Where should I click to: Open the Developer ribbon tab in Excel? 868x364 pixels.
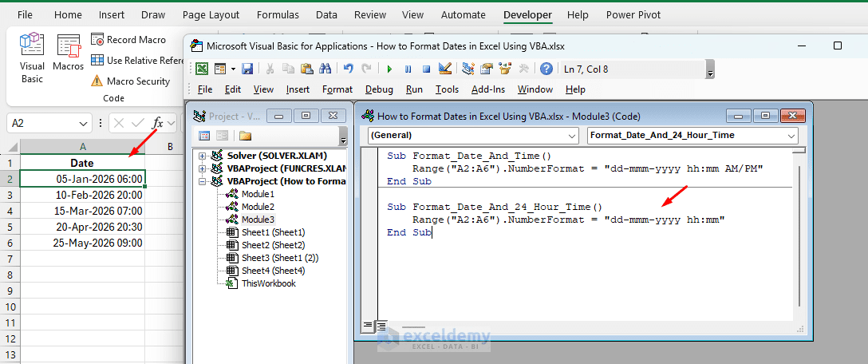(527, 15)
